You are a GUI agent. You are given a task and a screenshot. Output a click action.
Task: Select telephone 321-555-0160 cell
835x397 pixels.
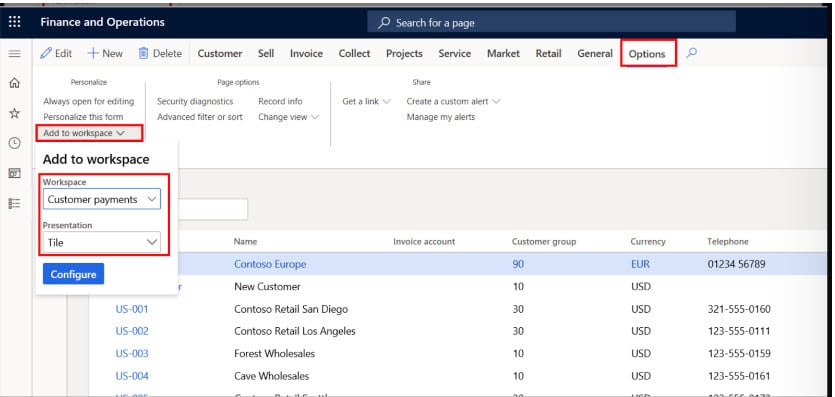click(739, 309)
